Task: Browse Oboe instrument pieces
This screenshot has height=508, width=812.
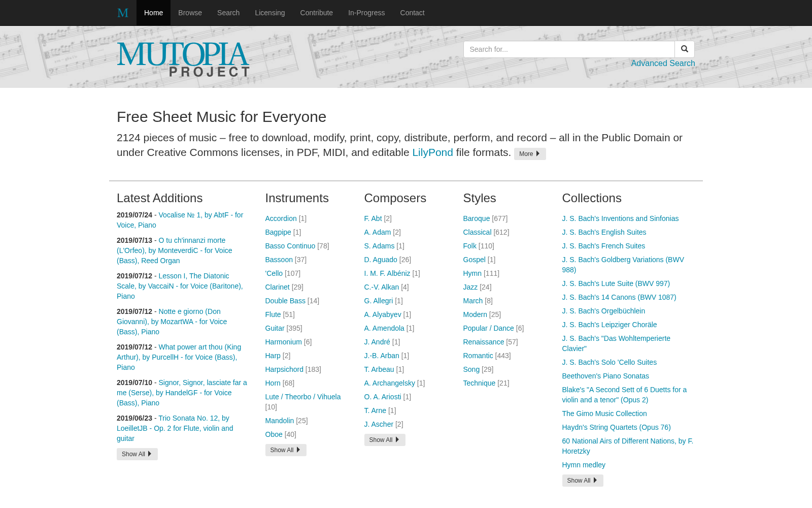Action: tap(274, 434)
